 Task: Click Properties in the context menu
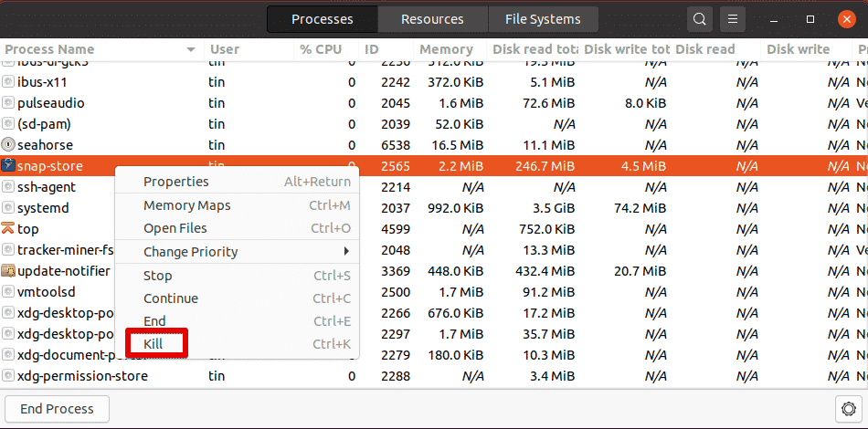(x=175, y=182)
